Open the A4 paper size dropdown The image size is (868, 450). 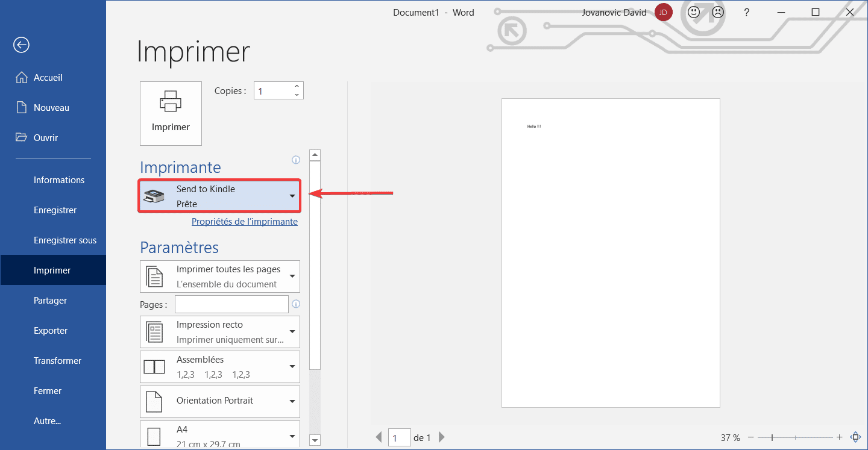tap(220, 435)
